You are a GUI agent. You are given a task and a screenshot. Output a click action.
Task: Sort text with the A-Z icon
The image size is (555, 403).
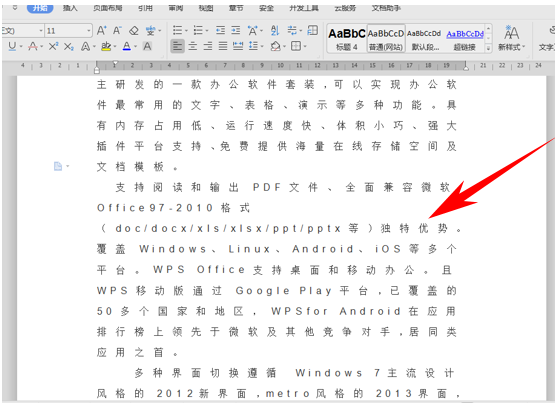click(275, 30)
